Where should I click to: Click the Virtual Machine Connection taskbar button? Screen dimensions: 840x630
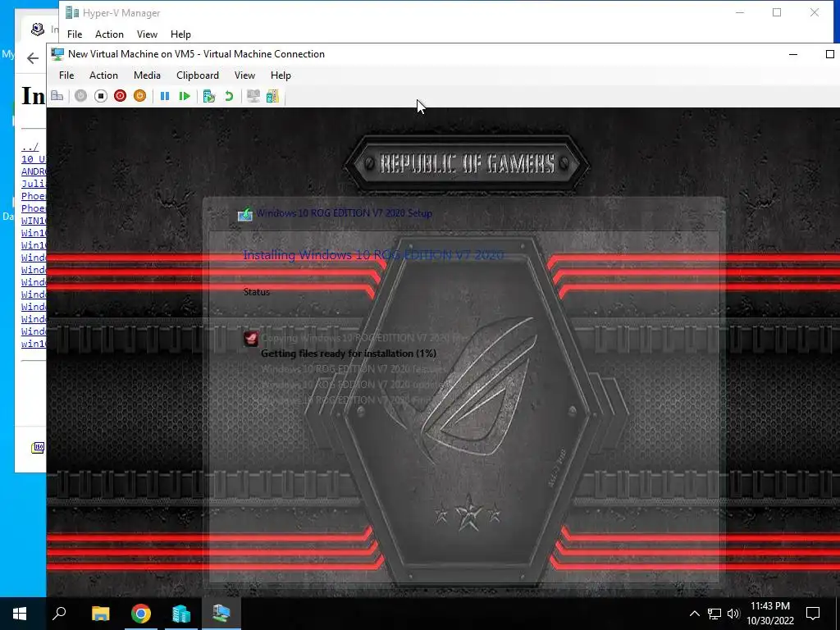tap(221, 614)
